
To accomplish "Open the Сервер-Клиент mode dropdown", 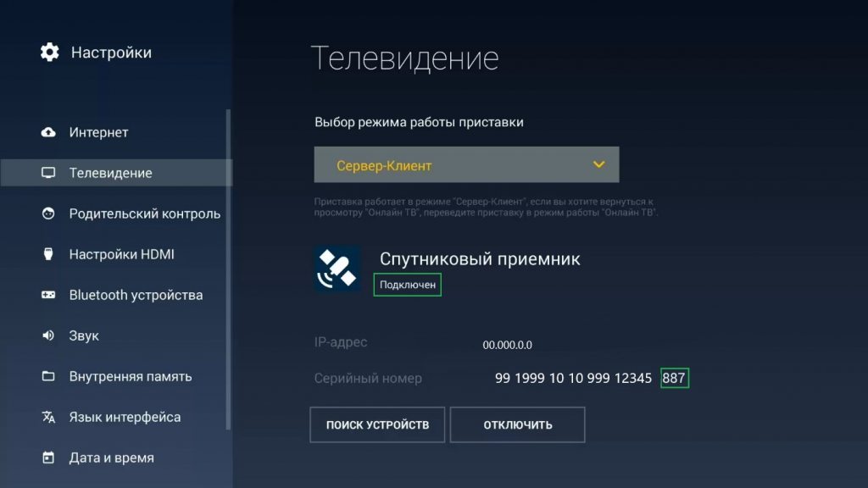I will (x=467, y=164).
